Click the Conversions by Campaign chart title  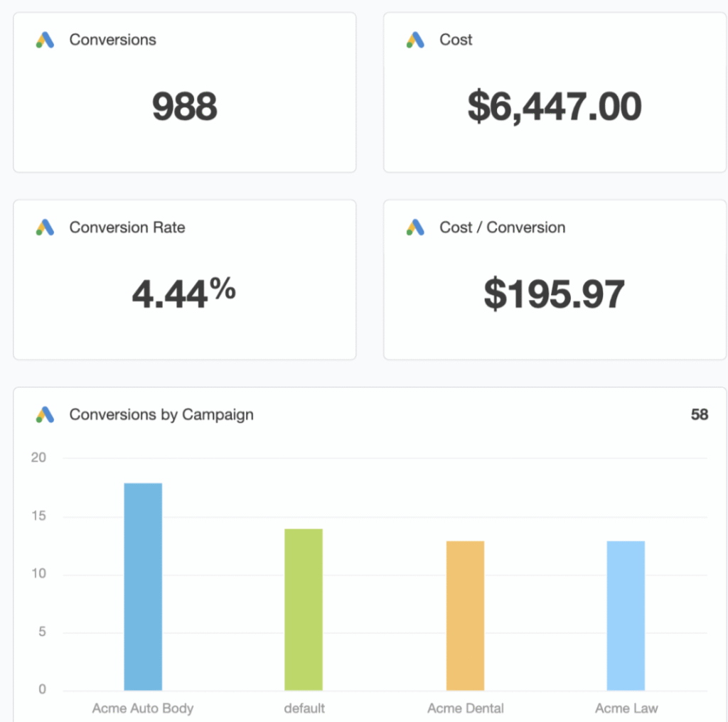pyautogui.click(x=161, y=414)
